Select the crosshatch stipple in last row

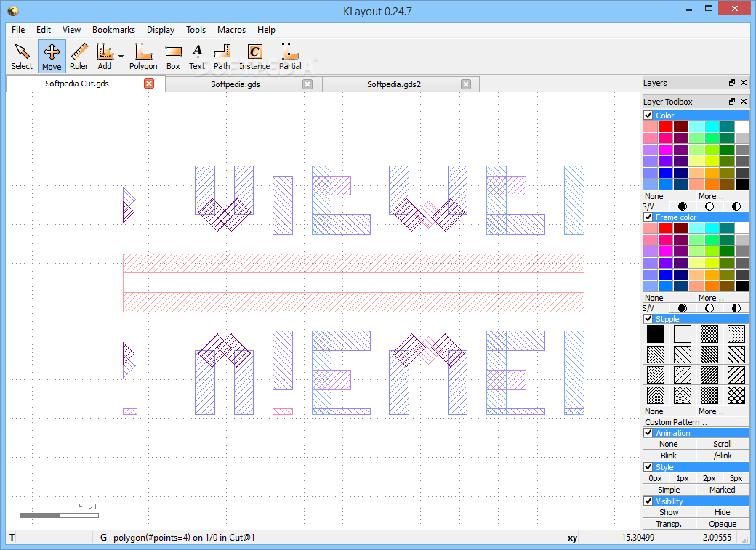tap(736, 395)
